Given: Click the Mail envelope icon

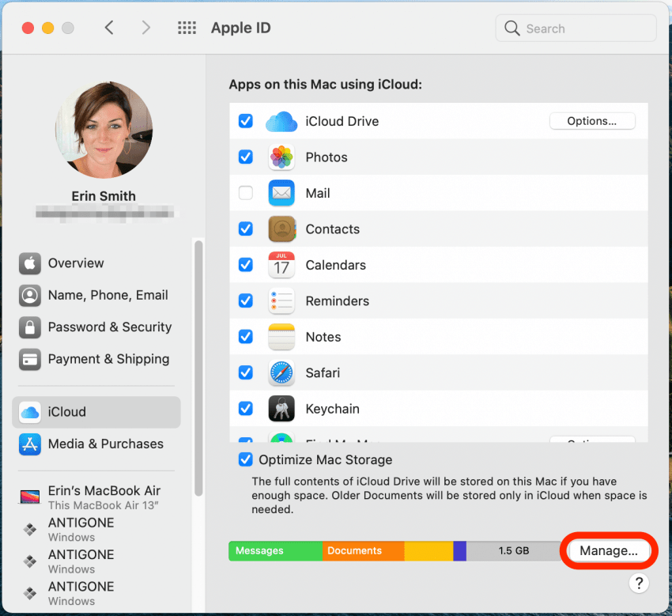Looking at the screenshot, I should pos(281,193).
